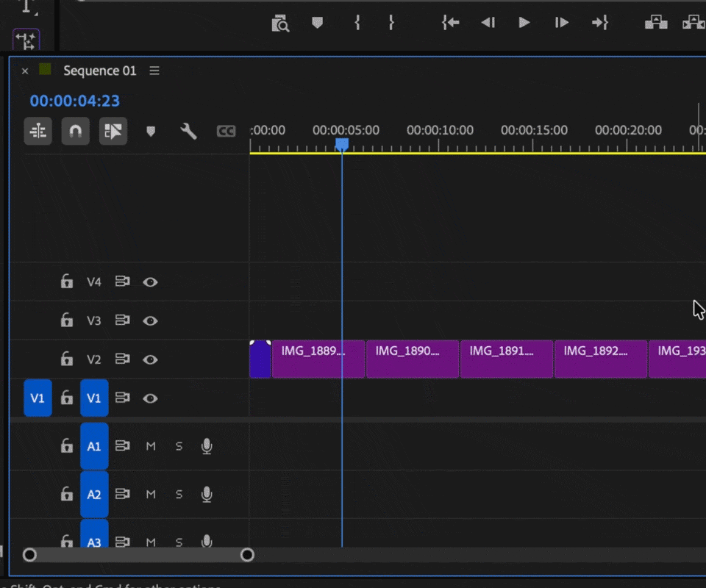The width and height of the screenshot is (706, 588).
Task: Toggle visibility of track V4
Action: (150, 282)
